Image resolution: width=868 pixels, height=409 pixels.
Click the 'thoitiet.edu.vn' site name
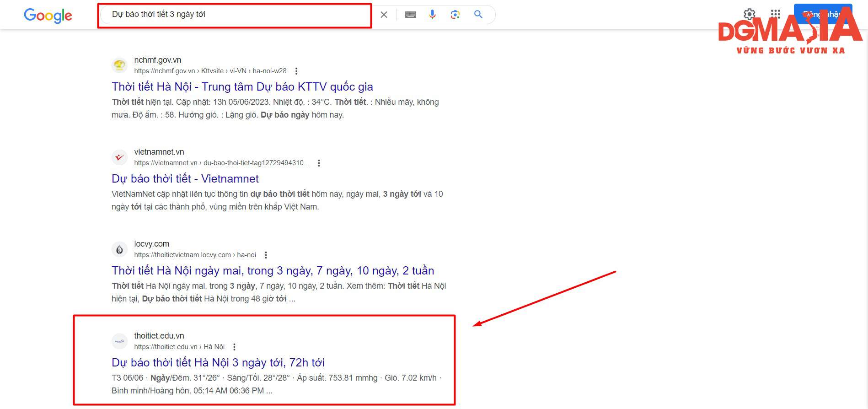coord(159,336)
